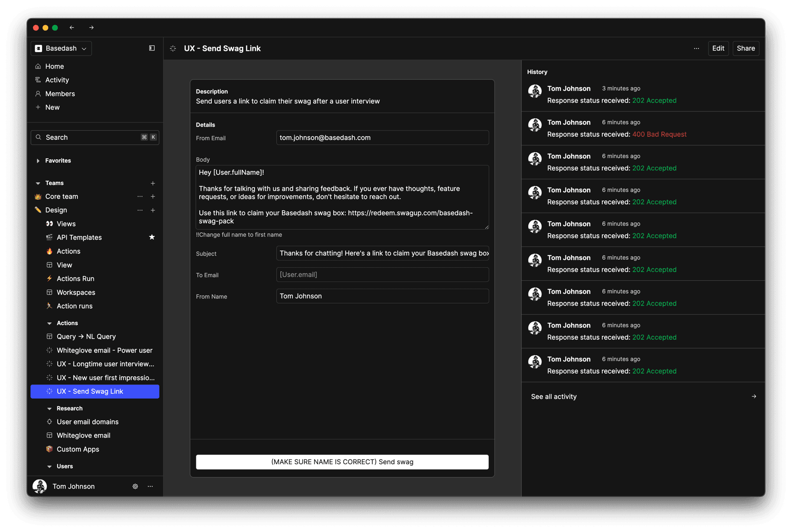Edit the From Name field

(x=382, y=296)
